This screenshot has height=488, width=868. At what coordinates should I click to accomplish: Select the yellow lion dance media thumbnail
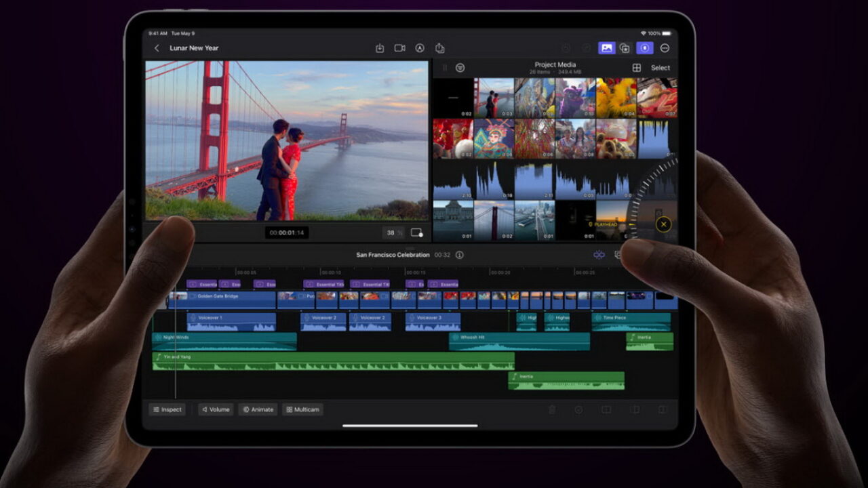(x=616, y=98)
